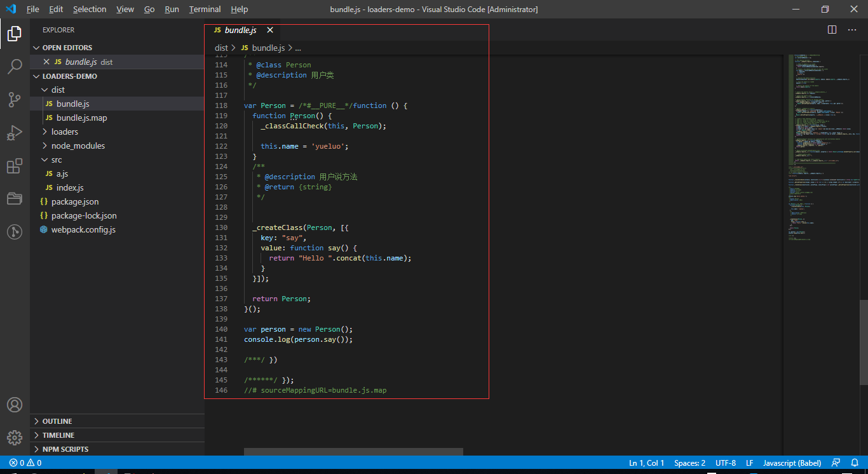Open the Search view in activity bar
This screenshot has width=868, height=474.
coord(15,66)
